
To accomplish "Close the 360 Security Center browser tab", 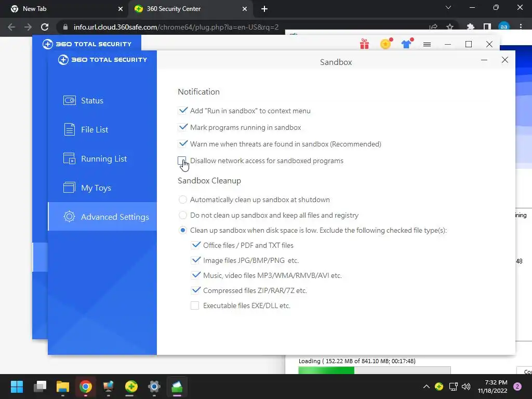I will 245,9.
